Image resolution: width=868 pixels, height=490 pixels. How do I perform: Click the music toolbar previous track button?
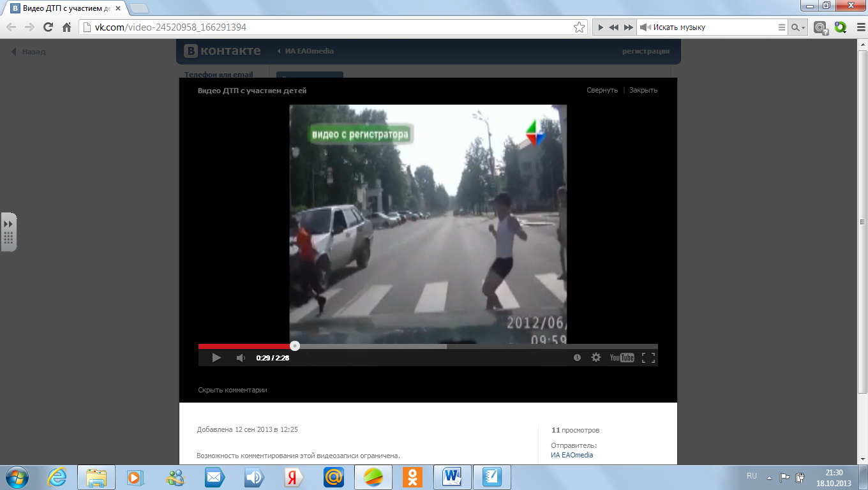tap(613, 27)
